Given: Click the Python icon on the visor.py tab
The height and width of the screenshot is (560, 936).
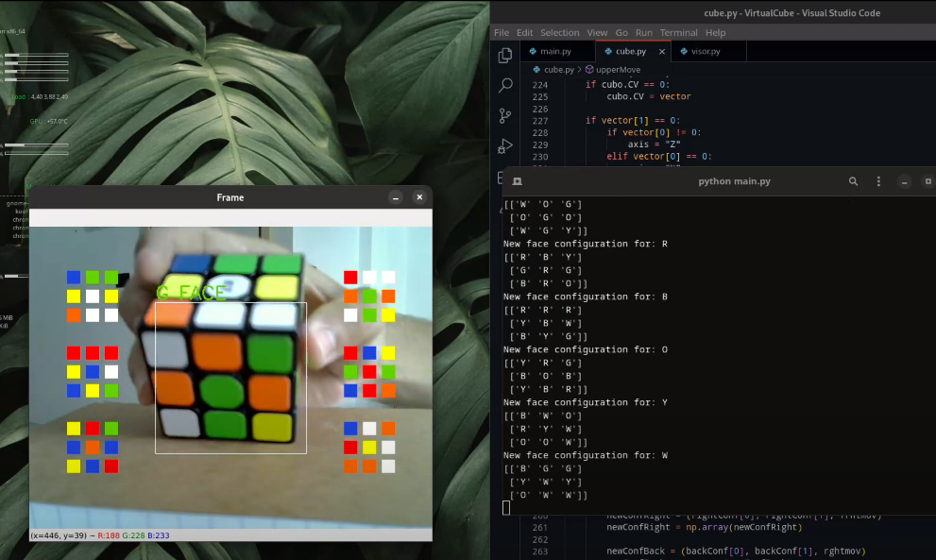Looking at the screenshot, I should [684, 52].
